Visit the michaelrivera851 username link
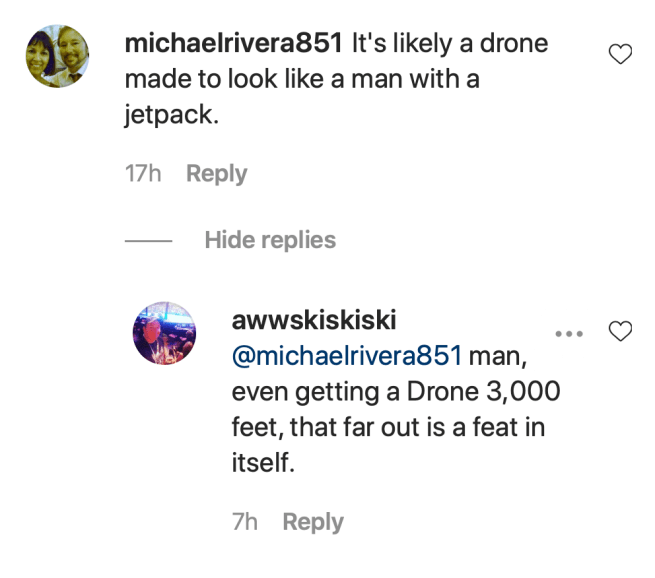655x578 pixels. pyautogui.click(x=231, y=45)
